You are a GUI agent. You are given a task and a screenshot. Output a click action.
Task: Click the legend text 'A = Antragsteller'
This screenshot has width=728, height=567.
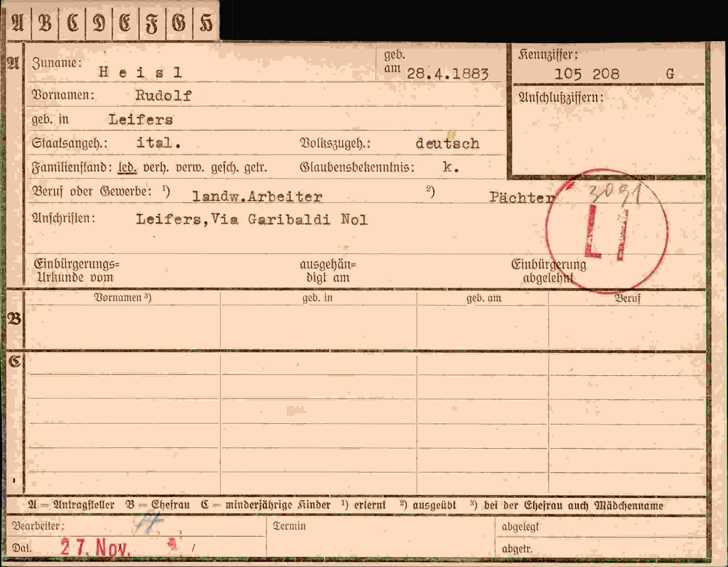tap(71, 505)
